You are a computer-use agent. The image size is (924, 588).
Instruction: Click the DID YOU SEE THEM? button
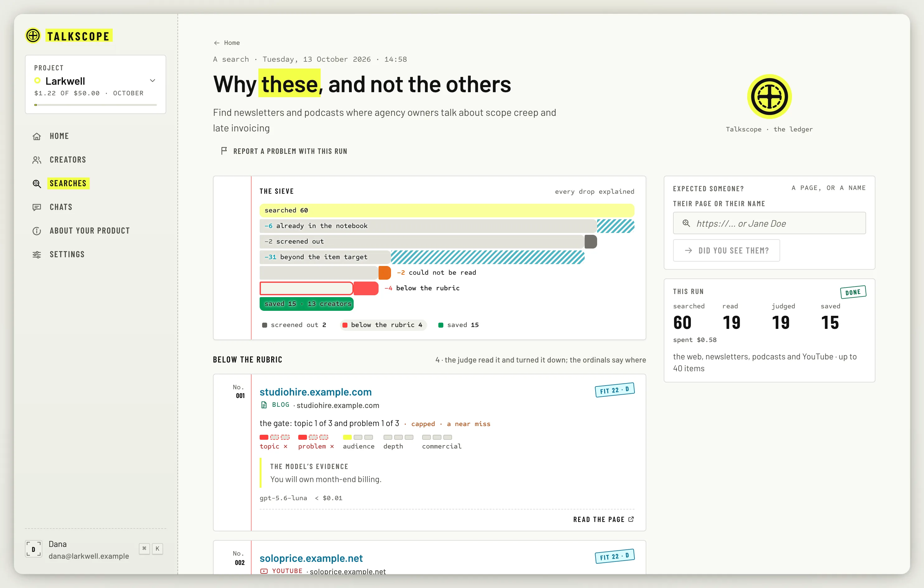(726, 250)
